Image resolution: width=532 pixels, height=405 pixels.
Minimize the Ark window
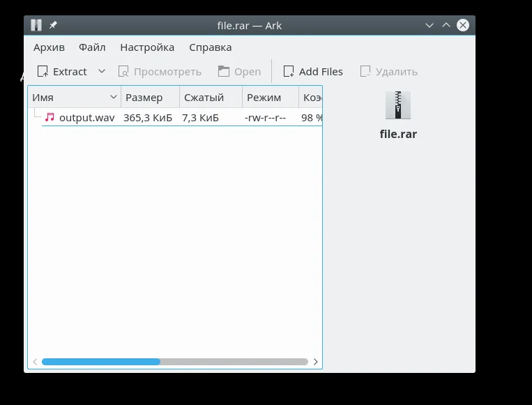coord(430,25)
